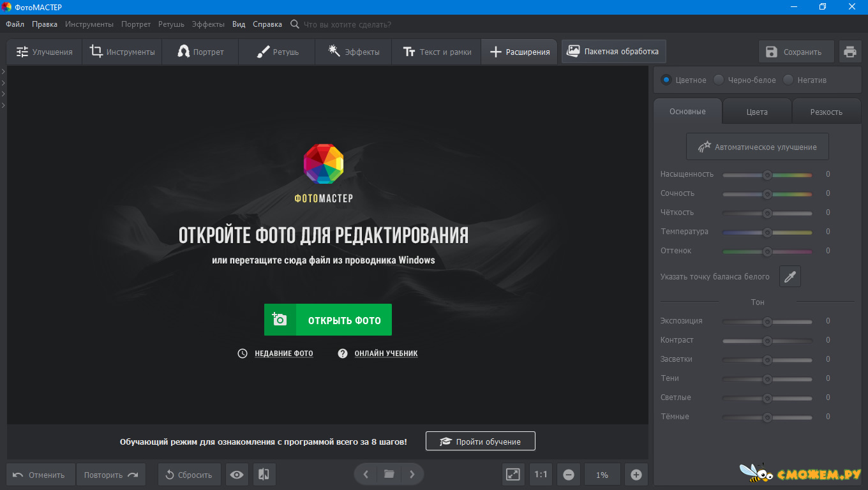Click the Тёмные slider
This screenshot has height=490, width=868.
(767, 417)
